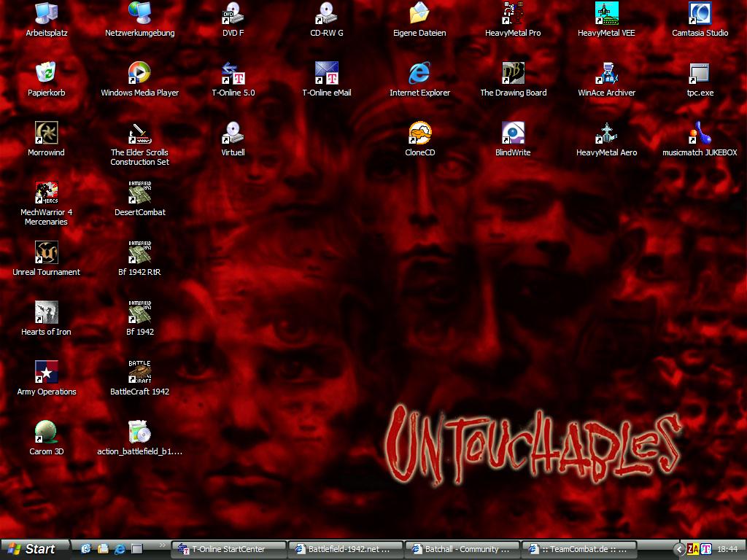Image resolution: width=747 pixels, height=560 pixels.
Task: Open the Carom 3D shortcut
Action: [x=46, y=438]
